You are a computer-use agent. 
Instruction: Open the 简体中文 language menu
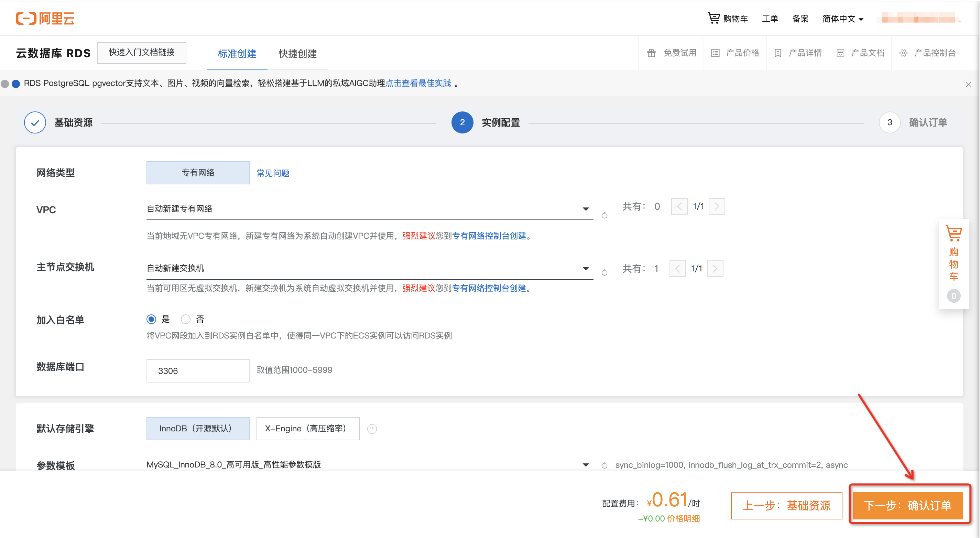pos(842,19)
